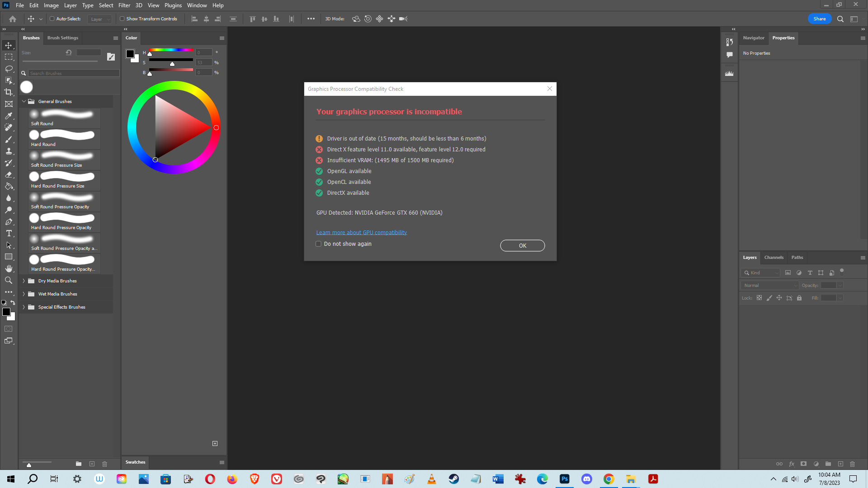Select the Rectangle shape tool
Image resolution: width=868 pixels, height=488 pixels.
(9, 257)
